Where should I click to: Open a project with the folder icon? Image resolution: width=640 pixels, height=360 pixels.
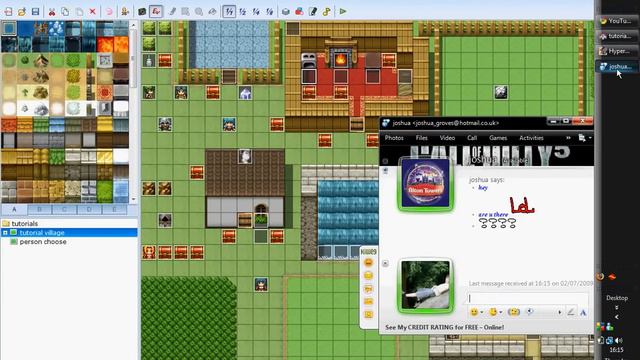pyautogui.click(x=22, y=11)
